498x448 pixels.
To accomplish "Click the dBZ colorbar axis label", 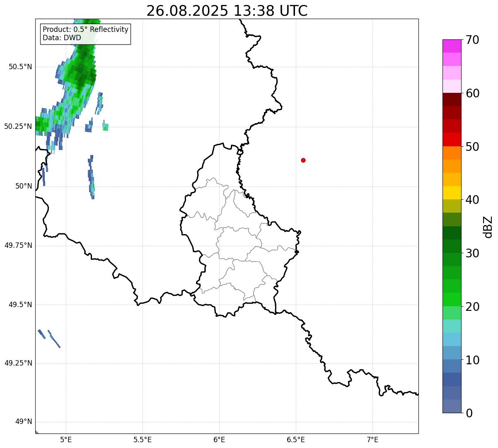I will pos(488,226).
